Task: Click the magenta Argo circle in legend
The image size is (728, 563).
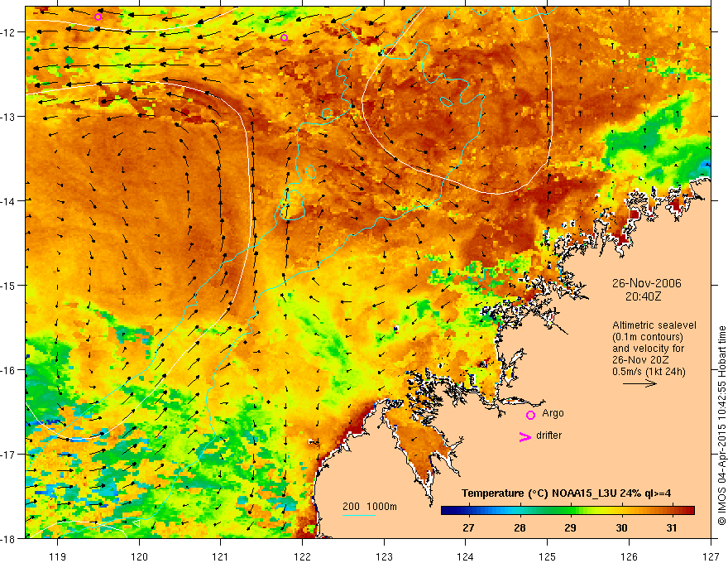Action: (x=530, y=415)
